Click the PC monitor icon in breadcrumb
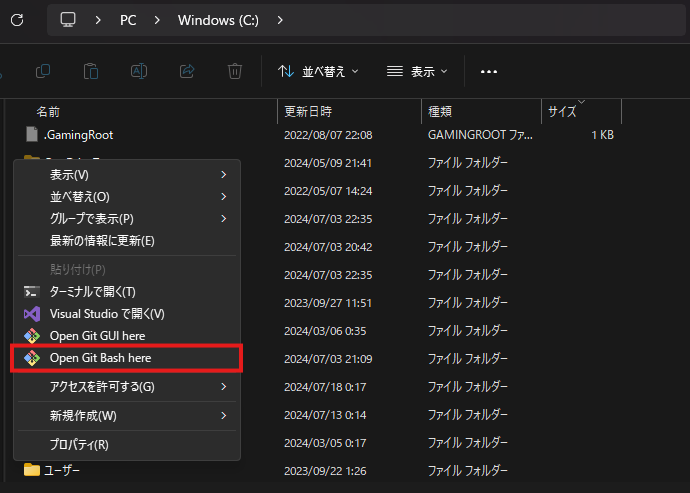690x493 pixels. click(x=68, y=20)
